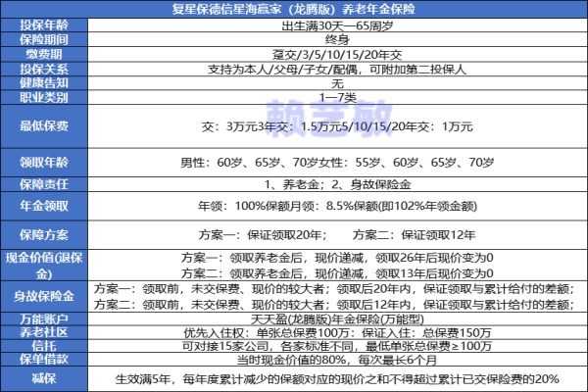The height and width of the screenshot is (392, 588).
Task: Select the cell starting with 生效满5年
Action: tap(337, 379)
